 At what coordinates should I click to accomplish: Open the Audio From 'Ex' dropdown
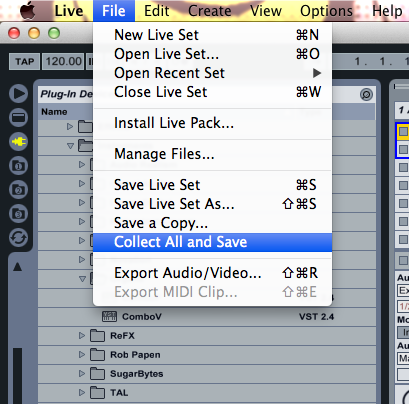click(403, 291)
